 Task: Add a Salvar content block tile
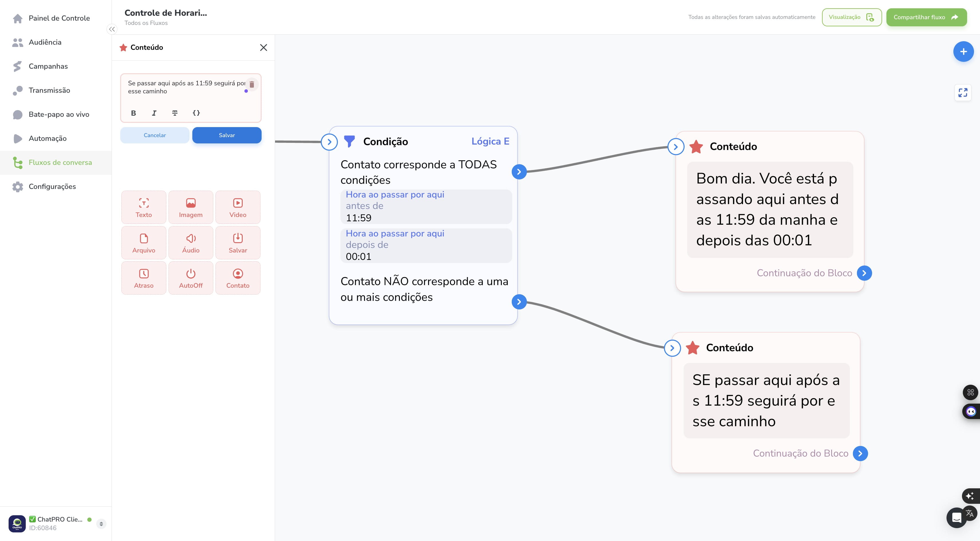pyautogui.click(x=238, y=243)
